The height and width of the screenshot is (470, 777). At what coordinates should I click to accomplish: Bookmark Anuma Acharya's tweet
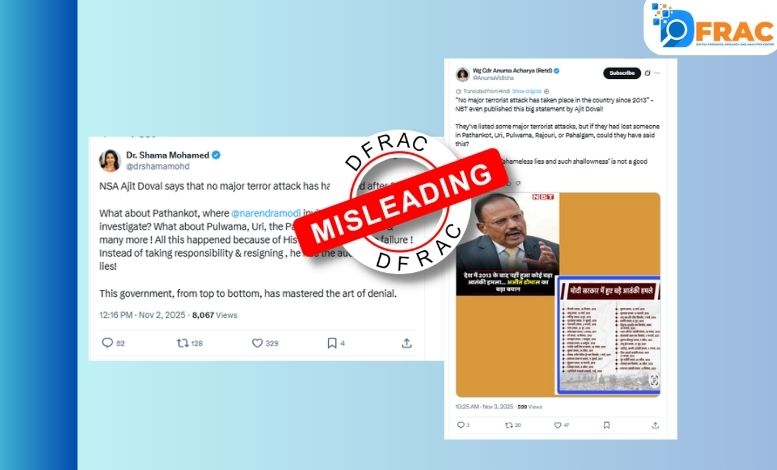pos(607,425)
